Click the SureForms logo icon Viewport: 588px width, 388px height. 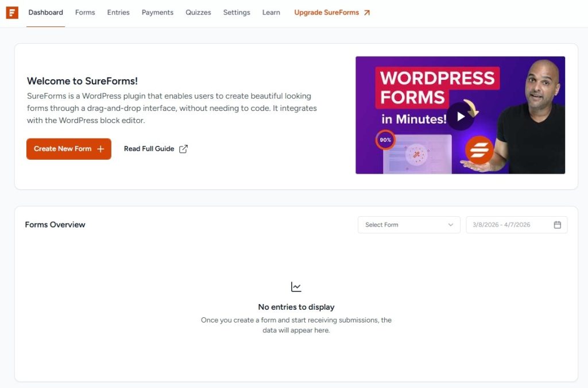tap(12, 13)
